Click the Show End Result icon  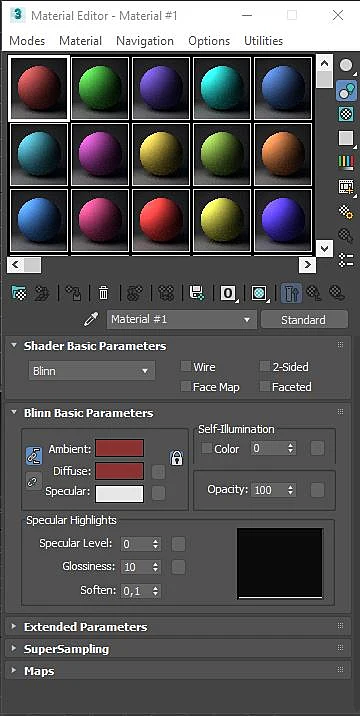(x=291, y=293)
